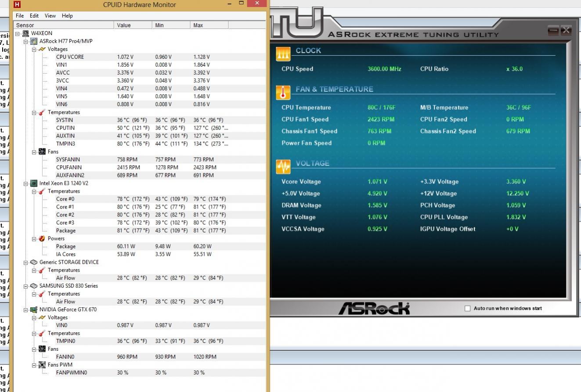This screenshot has height=392, width=581.
Task: Click the motherboard Fans icon
Action: click(x=42, y=151)
